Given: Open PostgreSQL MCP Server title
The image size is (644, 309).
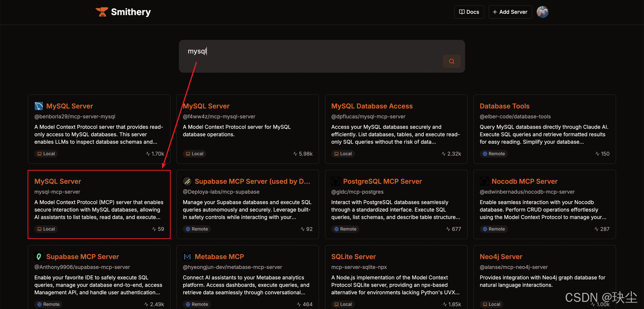Looking at the screenshot, I should [383, 181].
